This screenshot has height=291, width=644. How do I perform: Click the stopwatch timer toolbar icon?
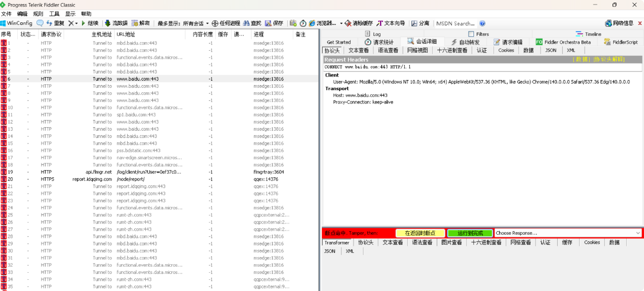303,23
